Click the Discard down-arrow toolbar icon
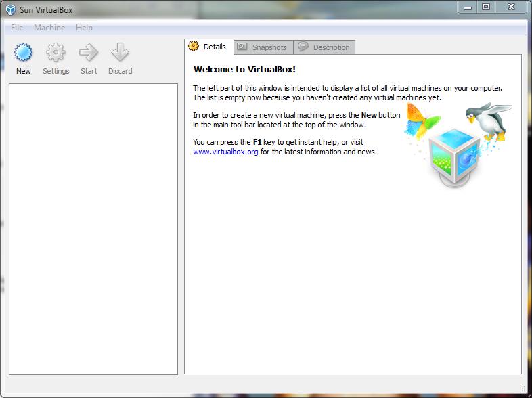 tap(120, 53)
